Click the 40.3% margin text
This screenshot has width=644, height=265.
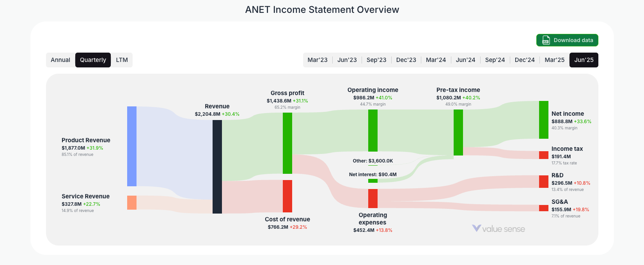[x=564, y=128]
